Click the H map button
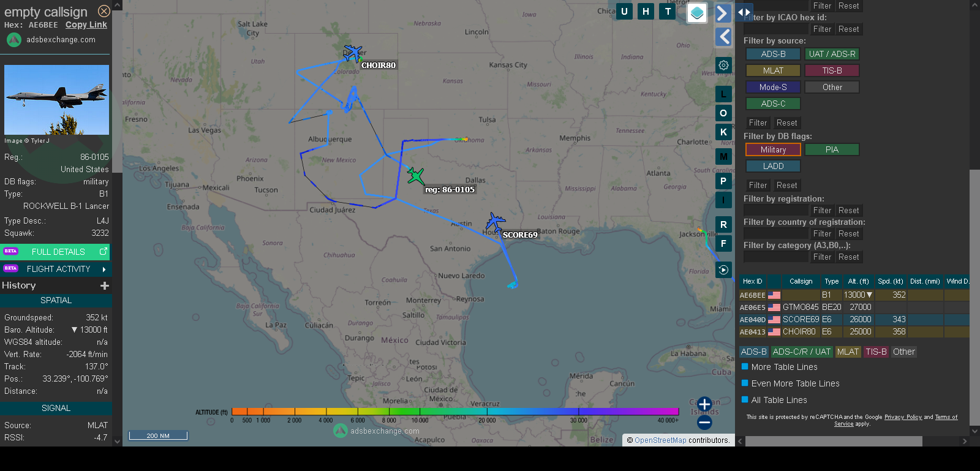Screen dimensions: 980x471 [646, 11]
